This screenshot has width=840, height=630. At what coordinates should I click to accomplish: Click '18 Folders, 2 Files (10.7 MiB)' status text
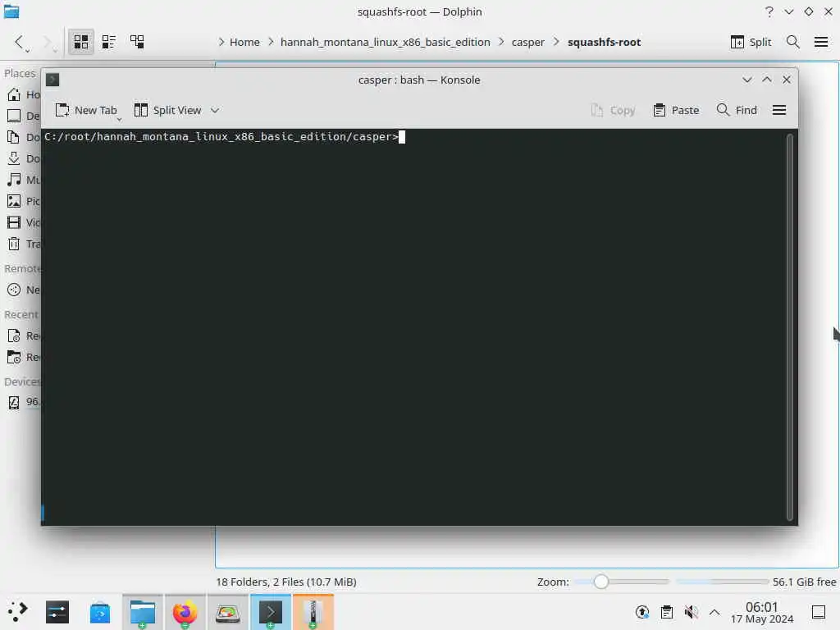click(x=286, y=582)
